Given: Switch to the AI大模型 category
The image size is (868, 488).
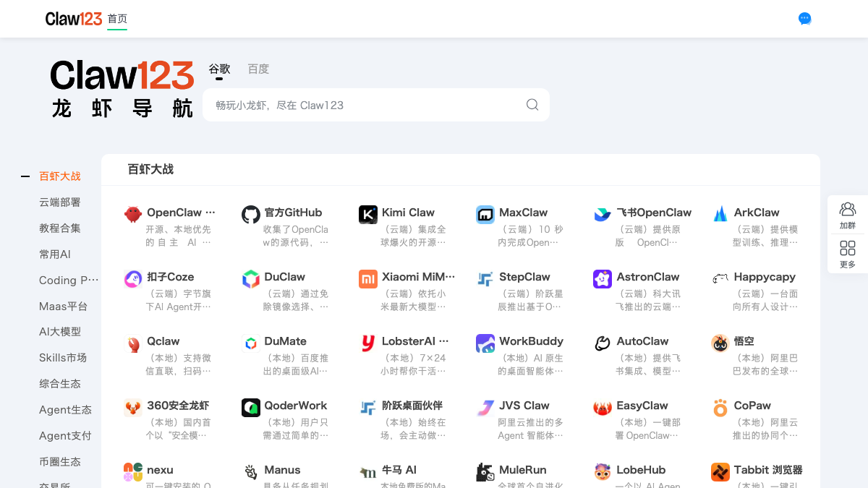Looking at the screenshot, I should click(59, 332).
